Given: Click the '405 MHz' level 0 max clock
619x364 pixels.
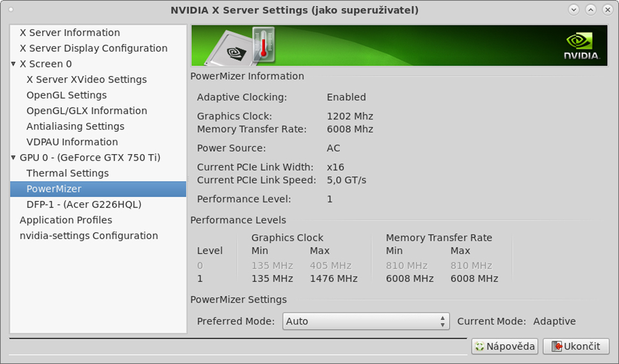Looking at the screenshot, I should [331, 266].
